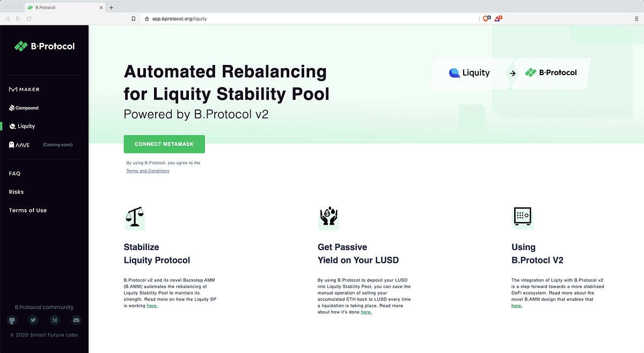
Task: Reload the page with the refresh icon
Action: pyautogui.click(x=28, y=19)
